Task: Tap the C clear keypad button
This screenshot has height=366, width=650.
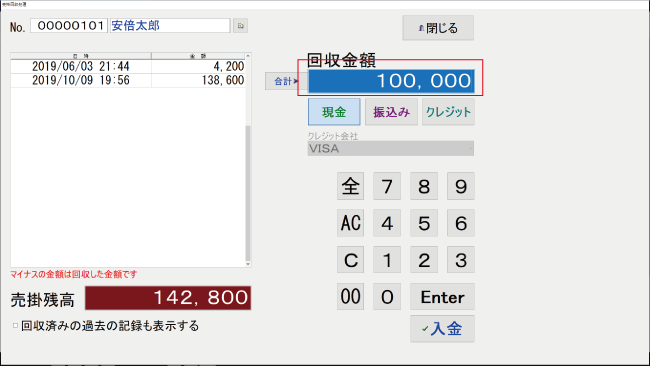Action: [x=350, y=260]
